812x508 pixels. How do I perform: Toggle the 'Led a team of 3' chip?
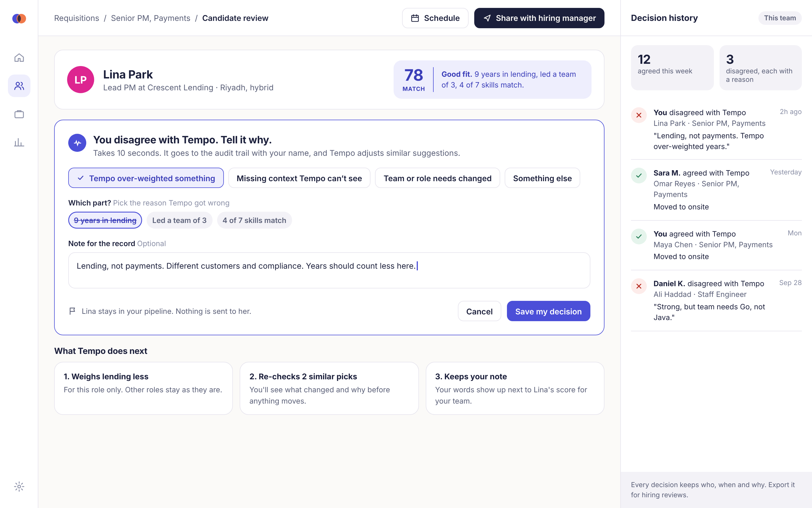[180, 220]
